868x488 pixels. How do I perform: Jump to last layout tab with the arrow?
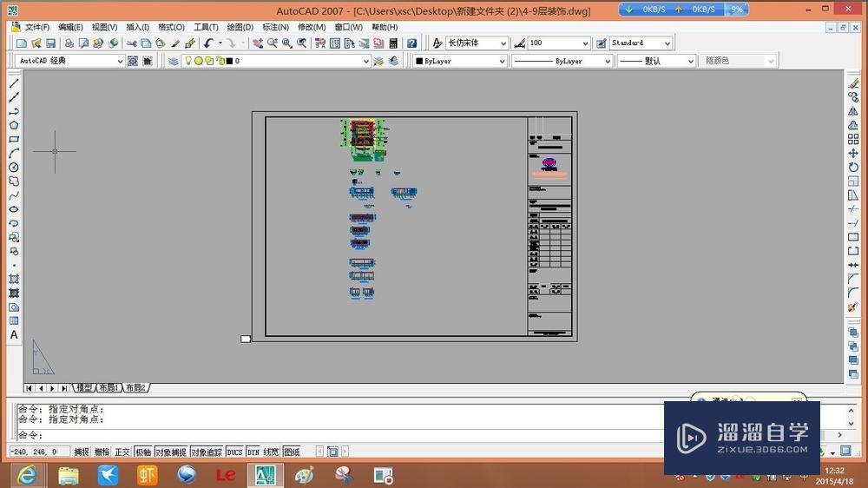coord(64,388)
